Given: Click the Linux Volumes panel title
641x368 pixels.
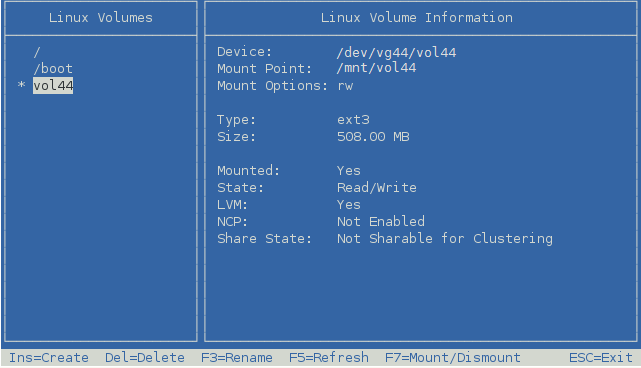Looking at the screenshot, I should (101, 18).
